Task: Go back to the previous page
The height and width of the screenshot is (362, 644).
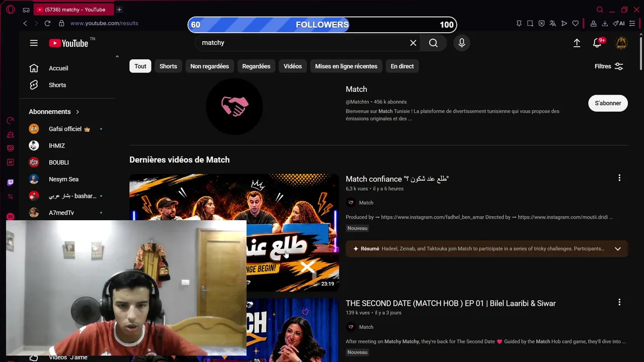Action: point(25,23)
